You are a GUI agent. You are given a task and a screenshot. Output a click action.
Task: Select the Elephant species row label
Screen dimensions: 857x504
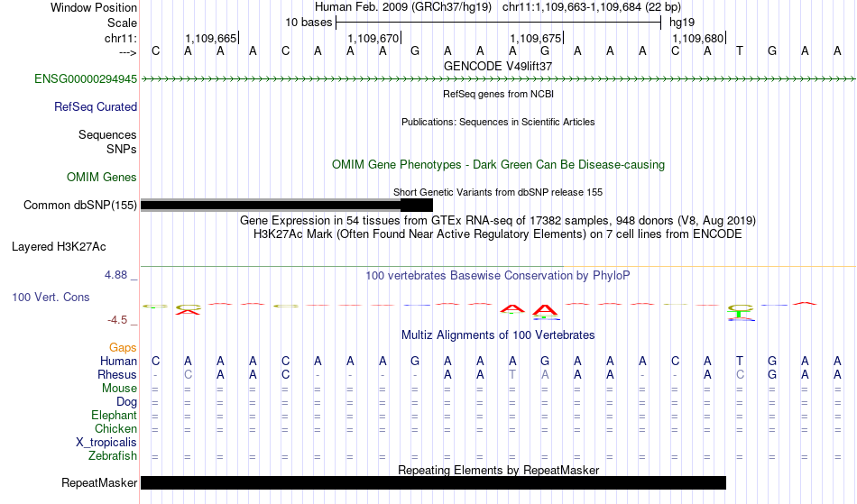pos(115,416)
